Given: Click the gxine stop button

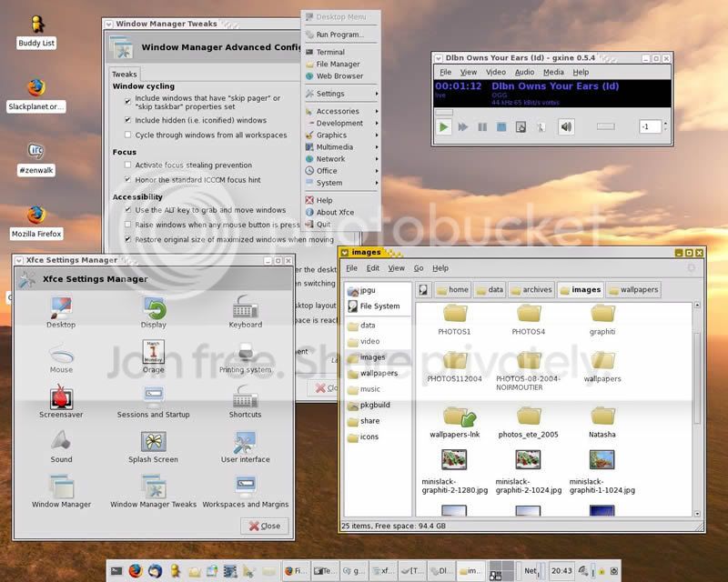Looking at the screenshot, I should click(x=501, y=126).
